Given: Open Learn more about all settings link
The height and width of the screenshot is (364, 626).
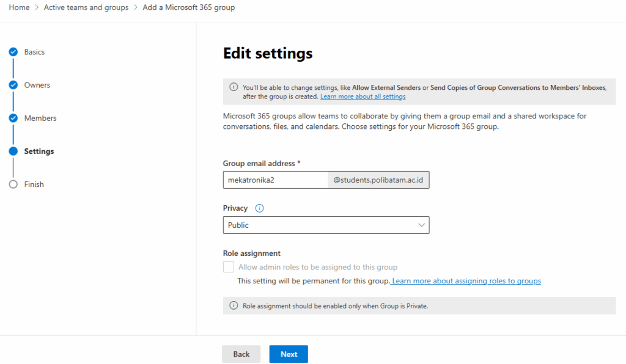Looking at the screenshot, I should (363, 96).
